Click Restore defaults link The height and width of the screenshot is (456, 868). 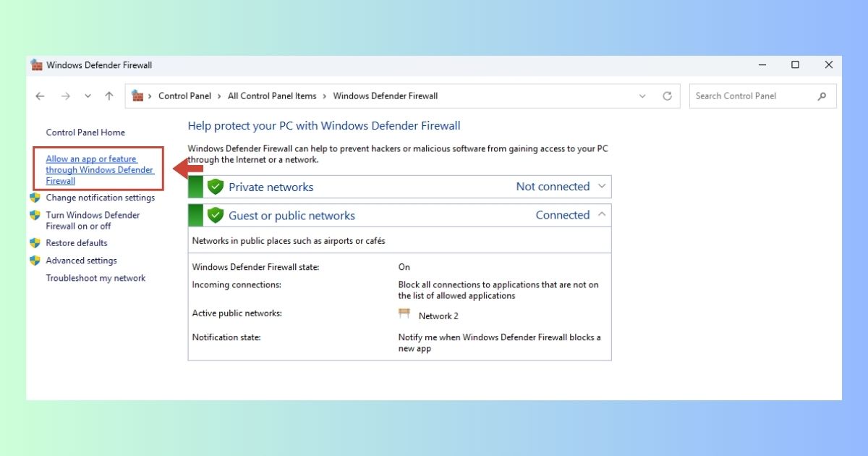[77, 243]
